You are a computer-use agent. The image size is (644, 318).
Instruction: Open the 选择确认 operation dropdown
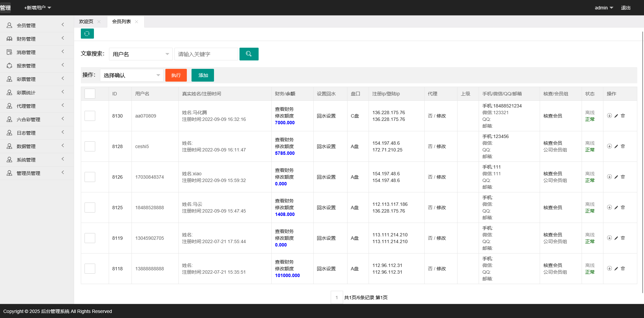pos(131,75)
